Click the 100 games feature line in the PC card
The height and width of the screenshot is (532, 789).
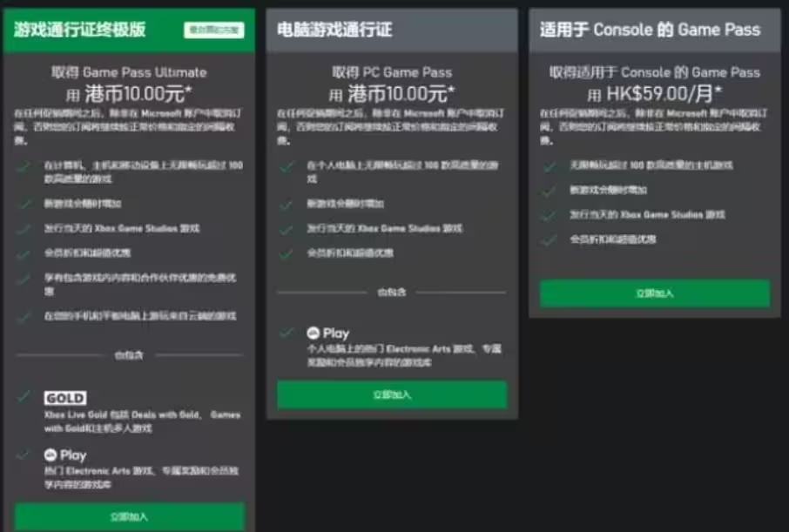[402, 172]
